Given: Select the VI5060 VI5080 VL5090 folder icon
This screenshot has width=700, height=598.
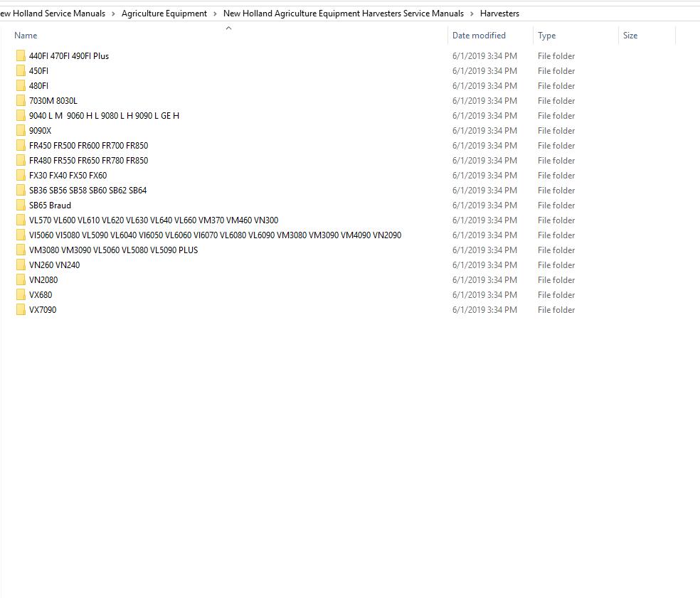Looking at the screenshot, I should point(21,235).
